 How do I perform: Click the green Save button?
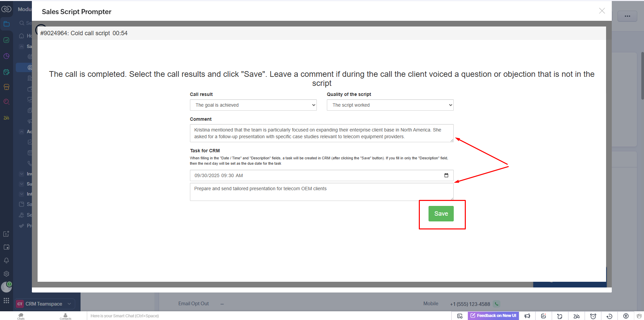441,214
